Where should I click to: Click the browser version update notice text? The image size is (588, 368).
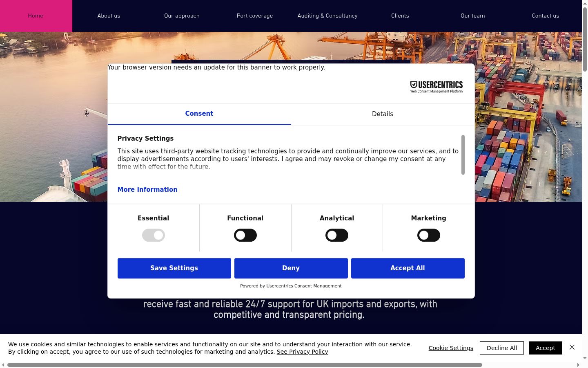point(216,67)
